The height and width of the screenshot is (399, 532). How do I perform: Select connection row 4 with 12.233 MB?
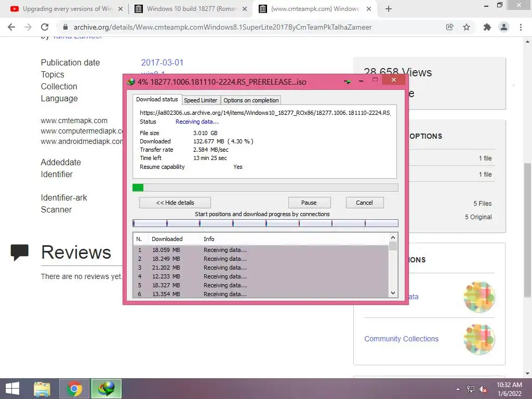[x=261, y=276]
